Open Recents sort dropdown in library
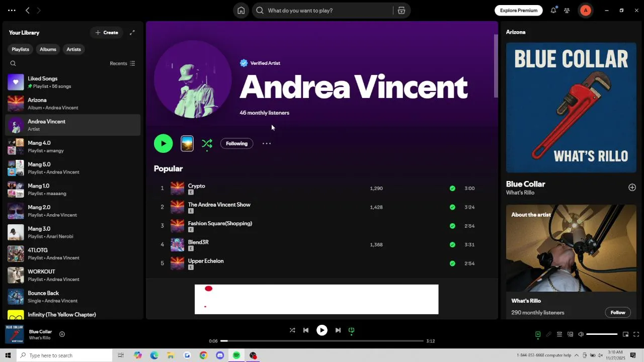Image resolution: width=644 pixels, height=362 pixels. (x=122, y=63)
